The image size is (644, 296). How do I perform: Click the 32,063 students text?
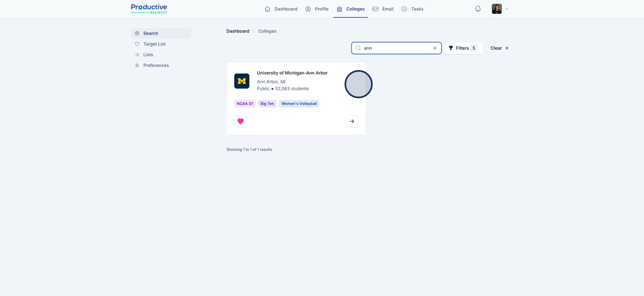[x=292, y=89]
